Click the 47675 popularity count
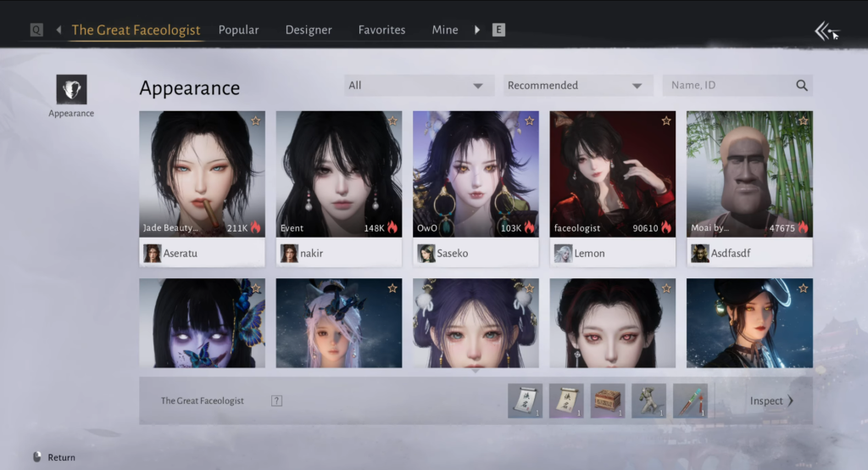Viewport: 868px width, 470px height. click(782, 228)
